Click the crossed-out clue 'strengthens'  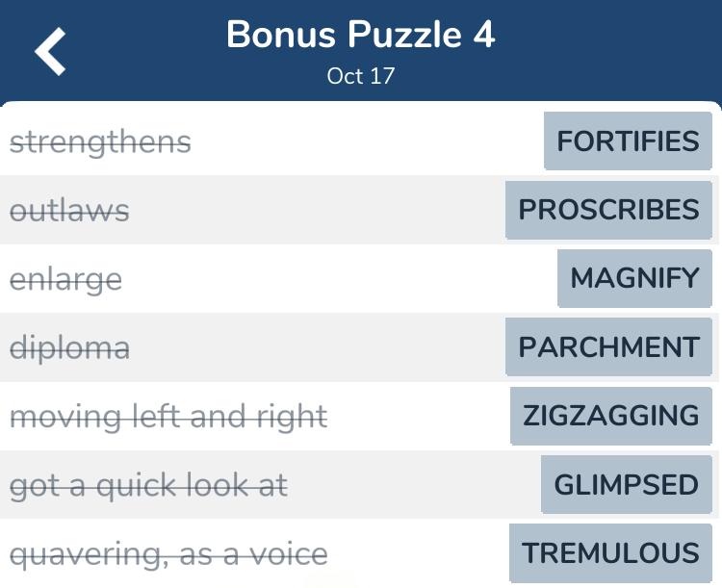(x=100, y=141)
